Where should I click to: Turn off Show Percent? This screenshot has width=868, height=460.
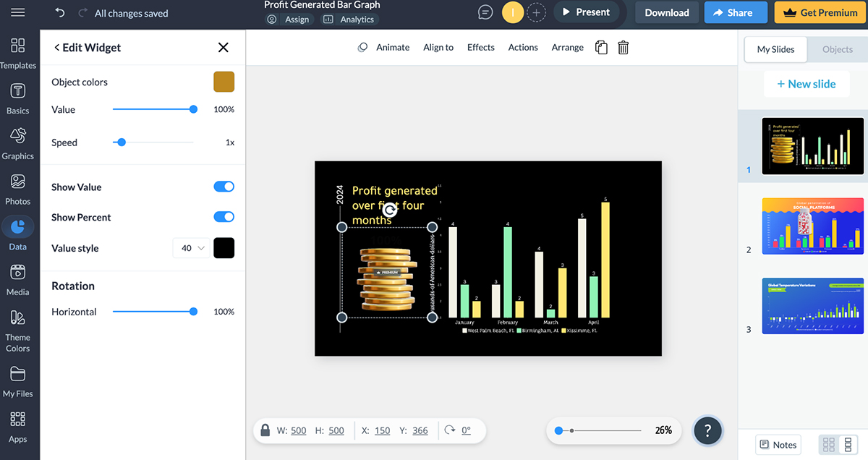[224, 217]
